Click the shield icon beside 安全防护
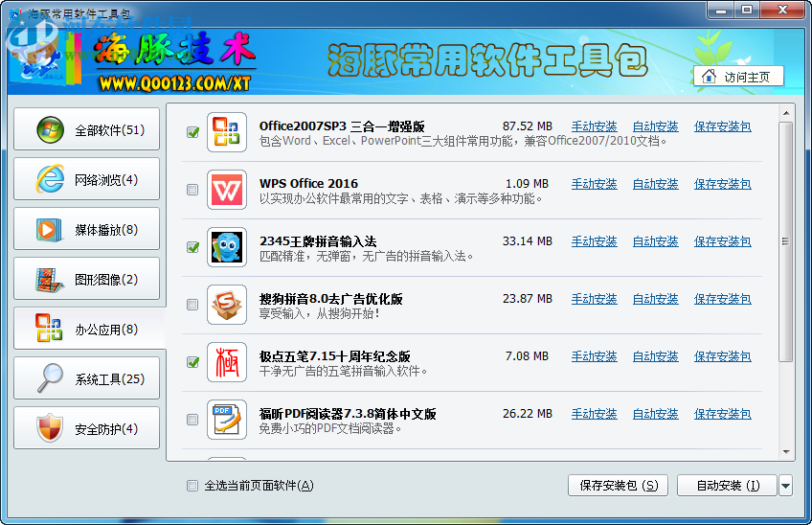 coord(50,428)
